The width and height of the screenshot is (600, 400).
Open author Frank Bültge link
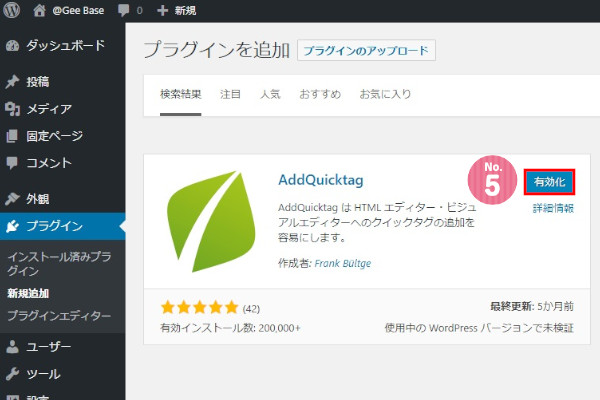pos(342,263)
